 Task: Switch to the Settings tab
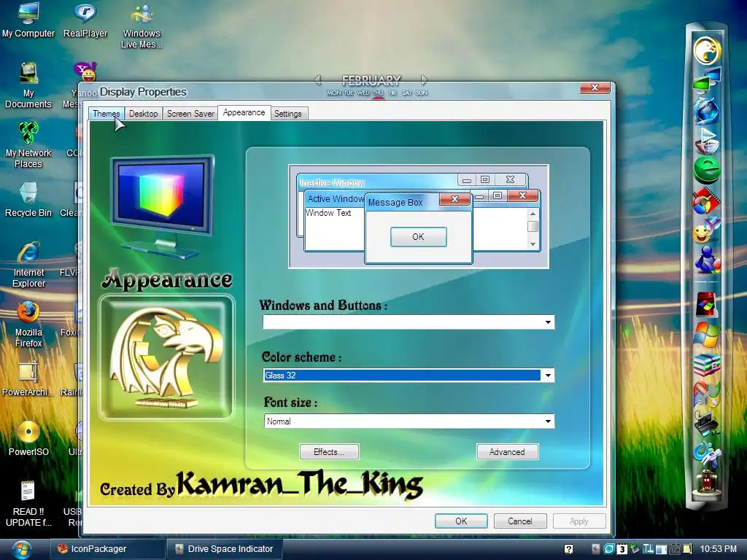coord(287,113)
